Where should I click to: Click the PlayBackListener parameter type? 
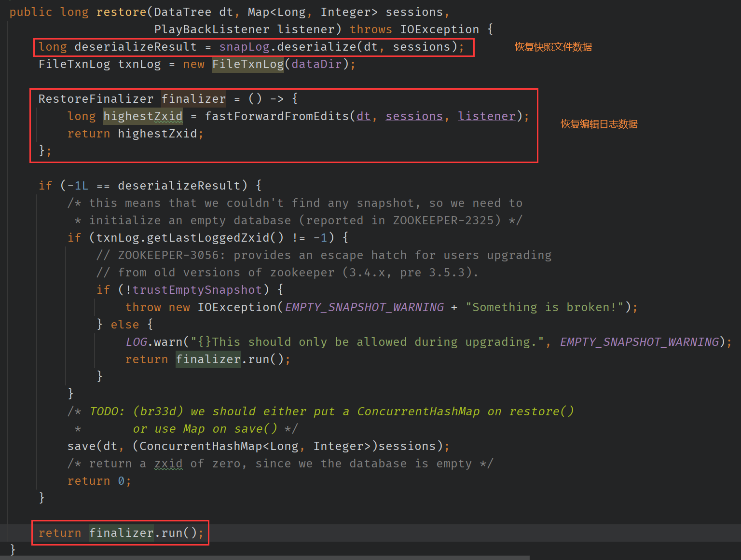[x=211, y=29]
